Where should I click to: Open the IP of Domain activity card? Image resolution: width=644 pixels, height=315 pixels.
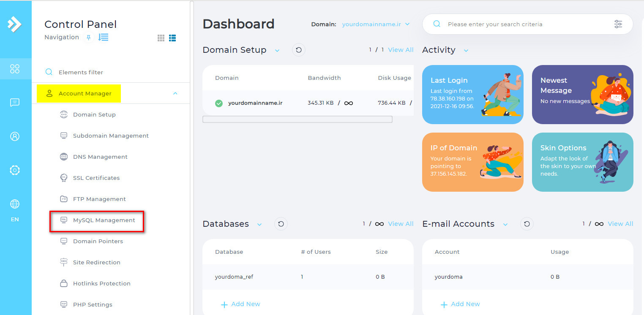473,162
